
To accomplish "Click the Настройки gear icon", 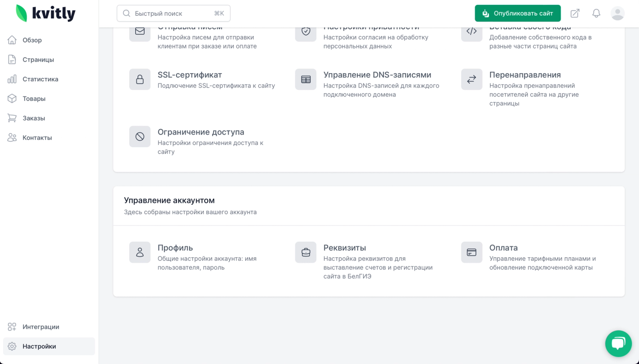I will point(12,347).
